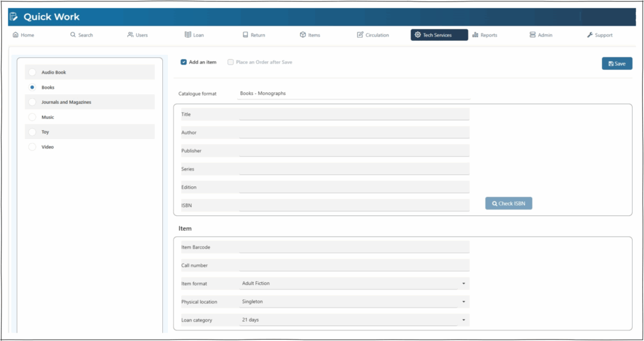Go to the Return tab
The height and width of the screenshot is (341, 644).
[254, 35]
